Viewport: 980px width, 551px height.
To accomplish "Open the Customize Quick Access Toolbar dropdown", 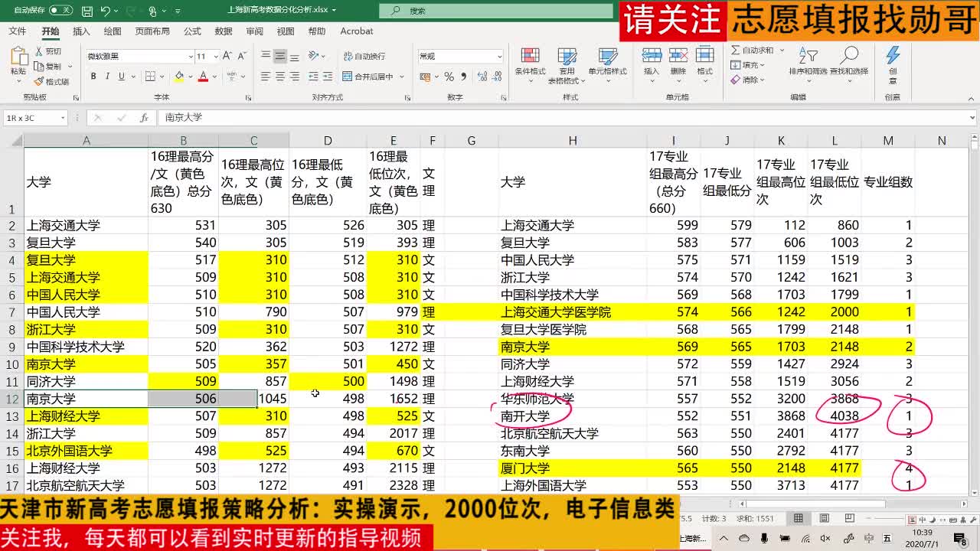I will [x=178, y=11].
